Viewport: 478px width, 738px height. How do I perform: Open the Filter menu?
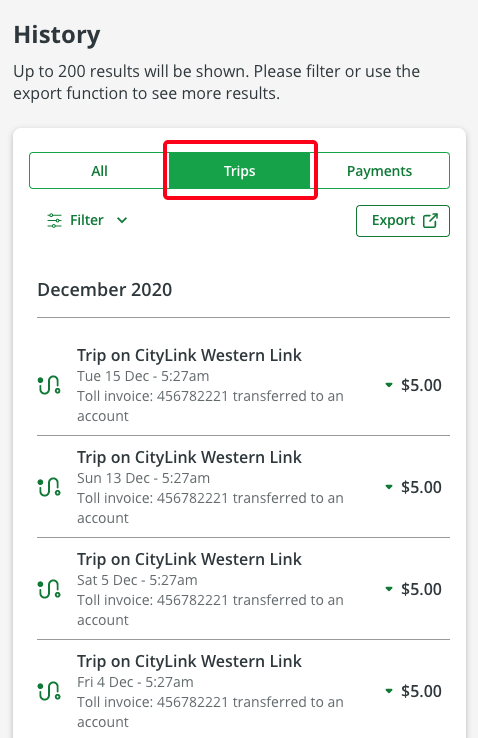click(87, 220)
